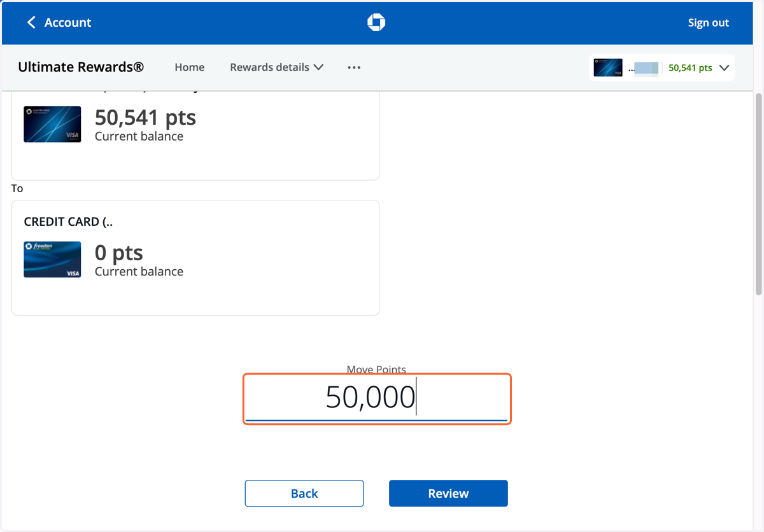The width and height of the screenshot is (764, 532).
Task: Click the vertical page scrollbar
Action: point(758,194)
